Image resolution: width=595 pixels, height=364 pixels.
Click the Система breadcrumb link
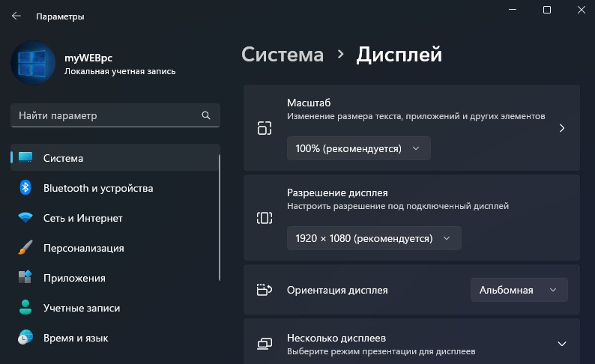[283, 55]
